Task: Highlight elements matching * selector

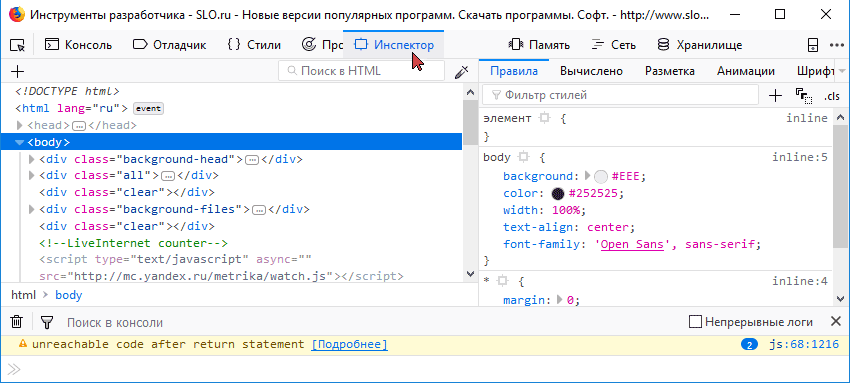Action: [502, 281]
